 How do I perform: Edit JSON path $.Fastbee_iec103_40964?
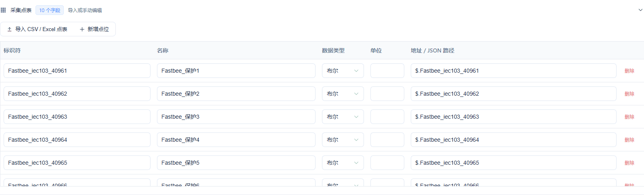click(x=514, y=140)
